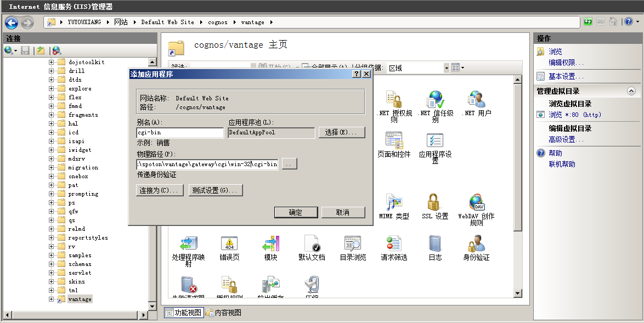The height and width of the screenshot is (323, 644).
Task: Click the forward navigation arrow
Action: click(x=27, y=22)
